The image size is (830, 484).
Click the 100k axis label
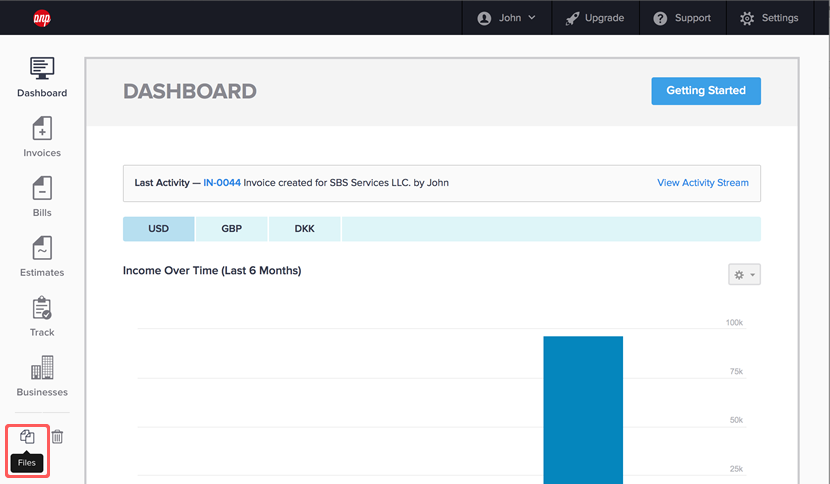(734, 322)
